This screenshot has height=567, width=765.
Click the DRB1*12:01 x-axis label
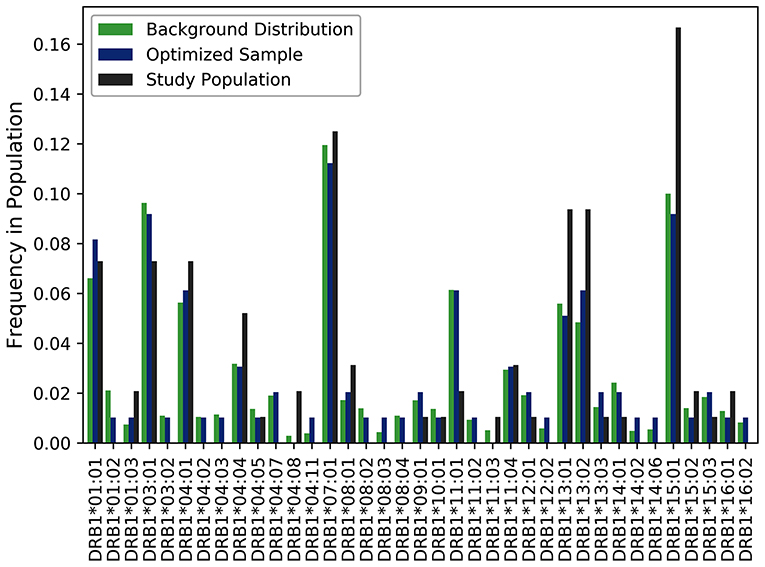528,508
